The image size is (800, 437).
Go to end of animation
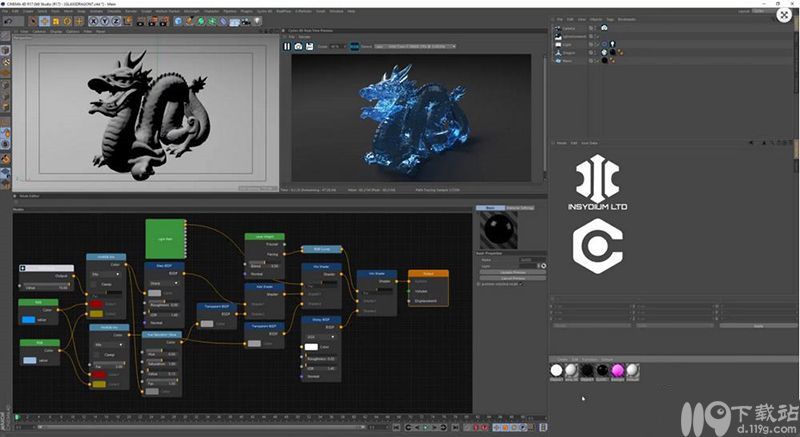[x=454, y=427]
